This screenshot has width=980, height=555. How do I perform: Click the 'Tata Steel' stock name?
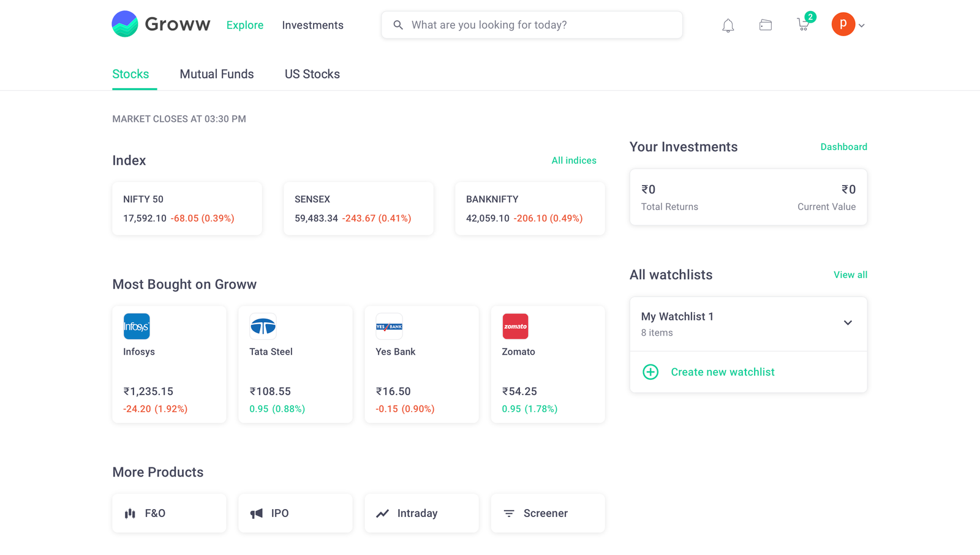click(271, 352)
